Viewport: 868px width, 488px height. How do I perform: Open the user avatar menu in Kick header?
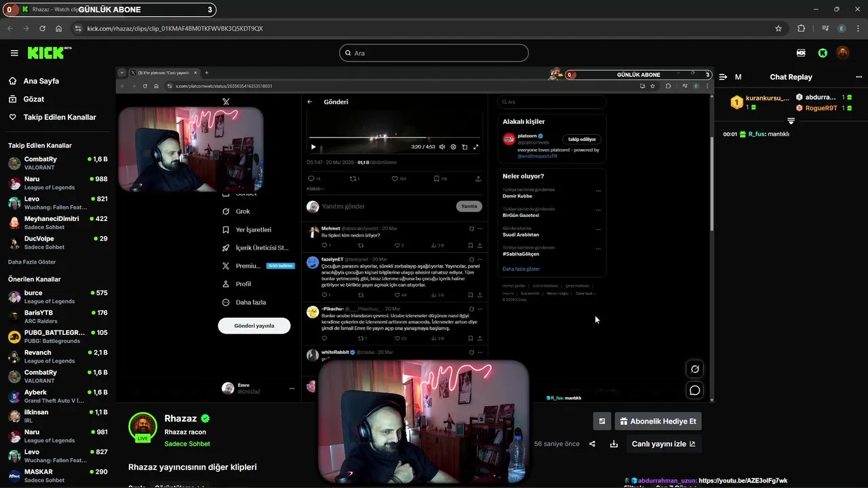click(842, 53)
